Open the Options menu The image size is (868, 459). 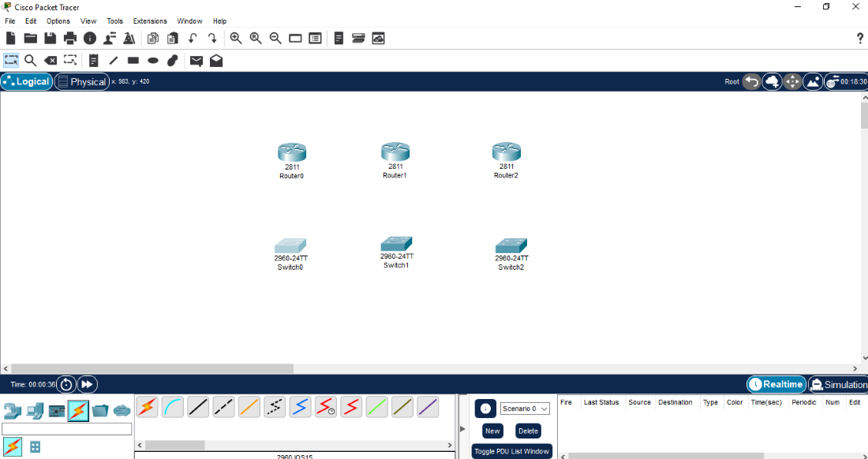[58, 21]
